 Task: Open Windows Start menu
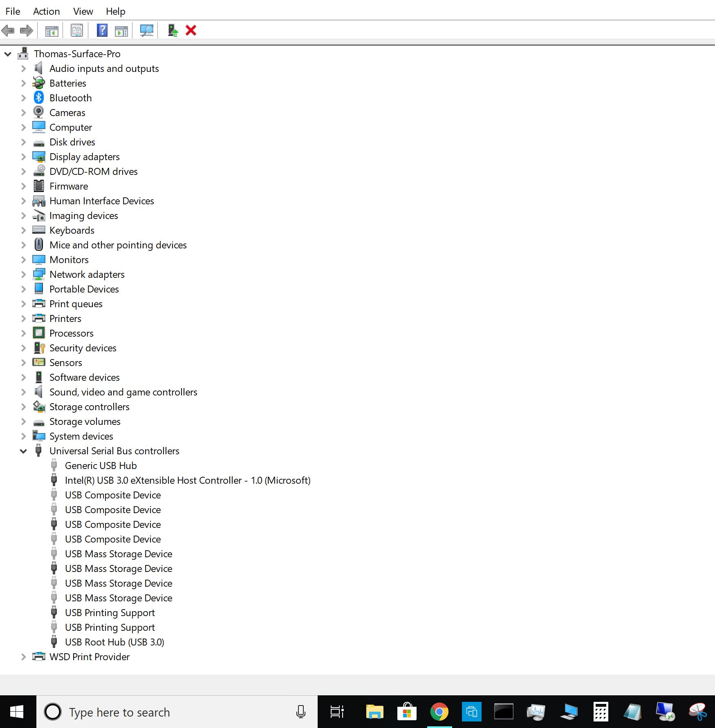point(17,712)
